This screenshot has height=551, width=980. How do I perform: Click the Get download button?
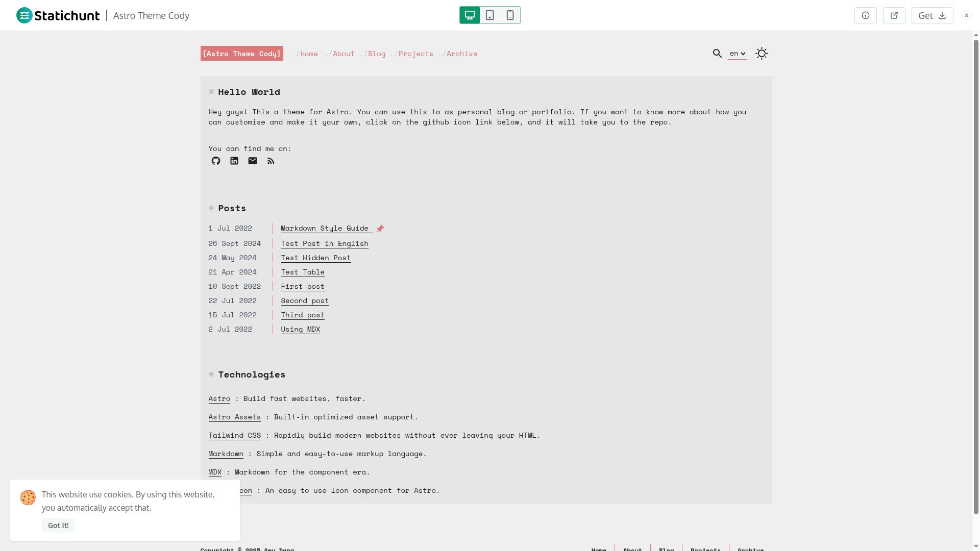[x=933, y=15]
